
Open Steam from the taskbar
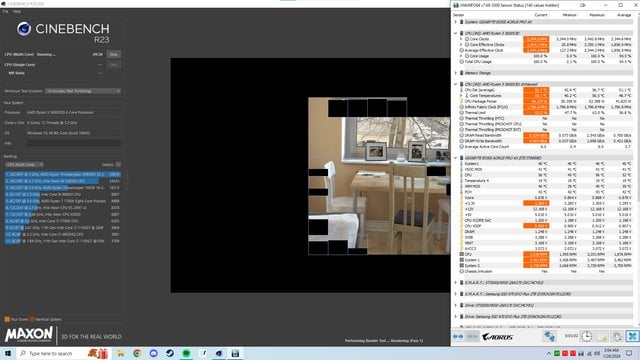click(x=170, y=353)
